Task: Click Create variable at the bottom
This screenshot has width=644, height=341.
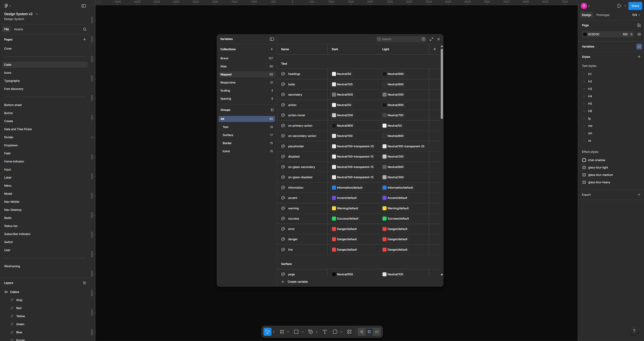Action: click(x=297, y=282)
